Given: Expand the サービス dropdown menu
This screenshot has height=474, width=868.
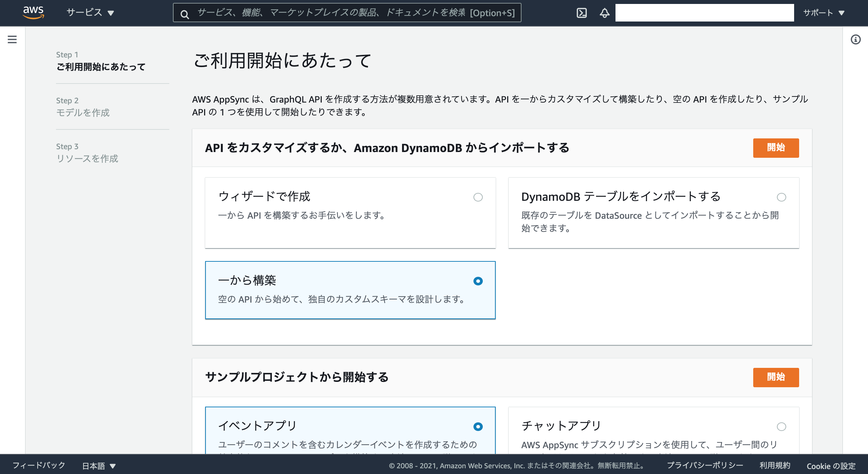Looking at the screenshot, I should [90, 13].
